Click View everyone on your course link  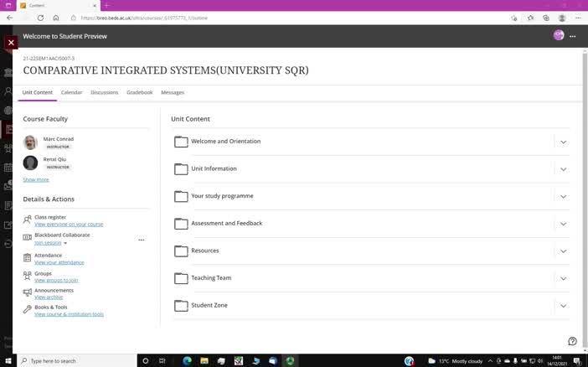point(69,225)
